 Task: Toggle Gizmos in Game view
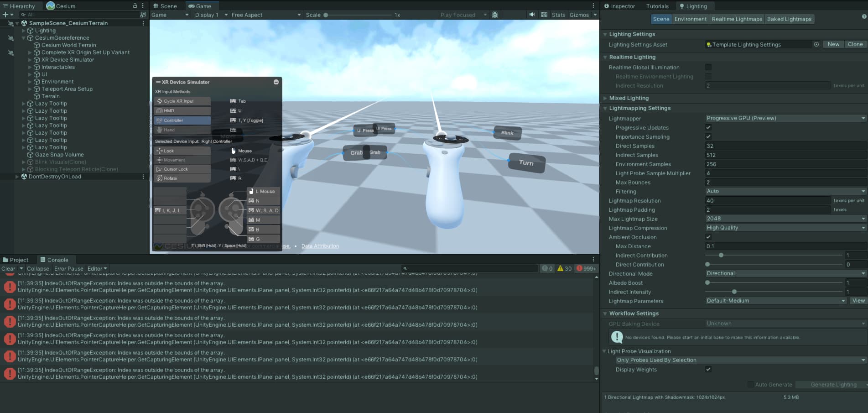(579, 15)
